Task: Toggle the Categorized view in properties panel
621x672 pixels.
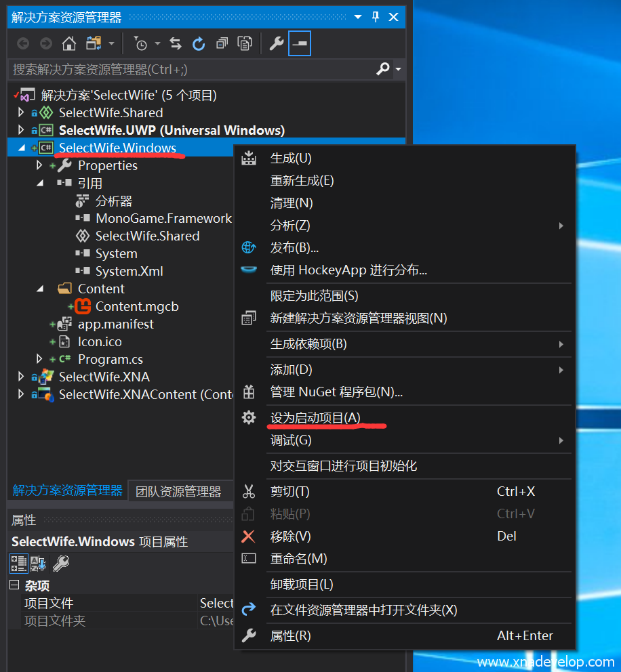Action: pos(18,563)
